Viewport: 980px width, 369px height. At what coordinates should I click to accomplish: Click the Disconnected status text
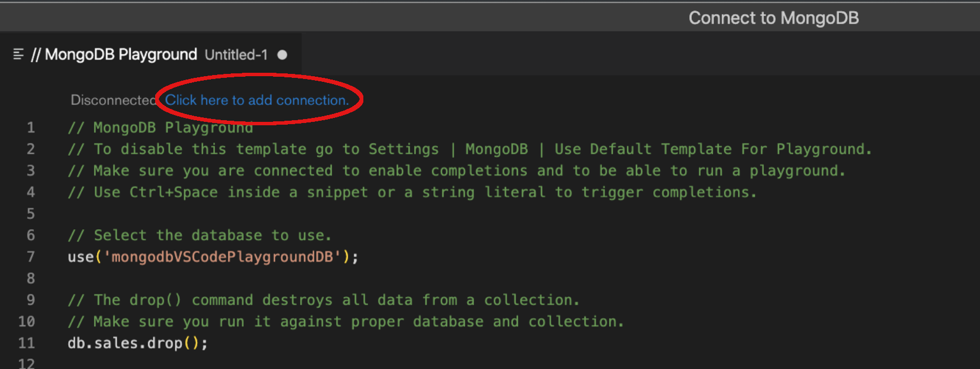tap(113, 100)
